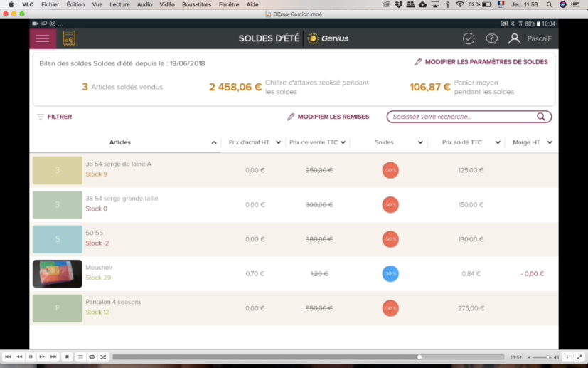
Task: Click the checkmark circle icon in header
Action: 469,38
